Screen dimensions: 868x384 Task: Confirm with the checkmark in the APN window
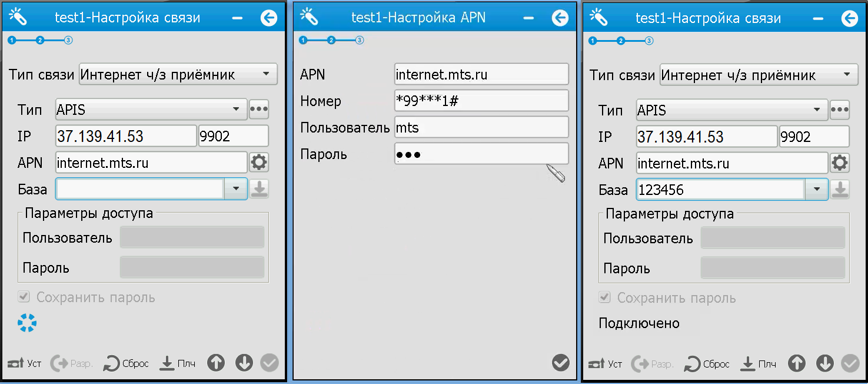tap(561, 363)
